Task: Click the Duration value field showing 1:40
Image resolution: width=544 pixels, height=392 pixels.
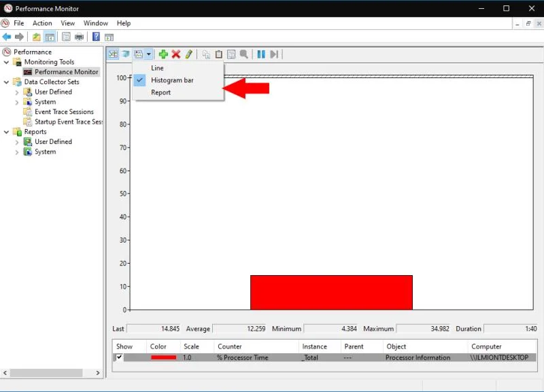Action: (511, 329)
